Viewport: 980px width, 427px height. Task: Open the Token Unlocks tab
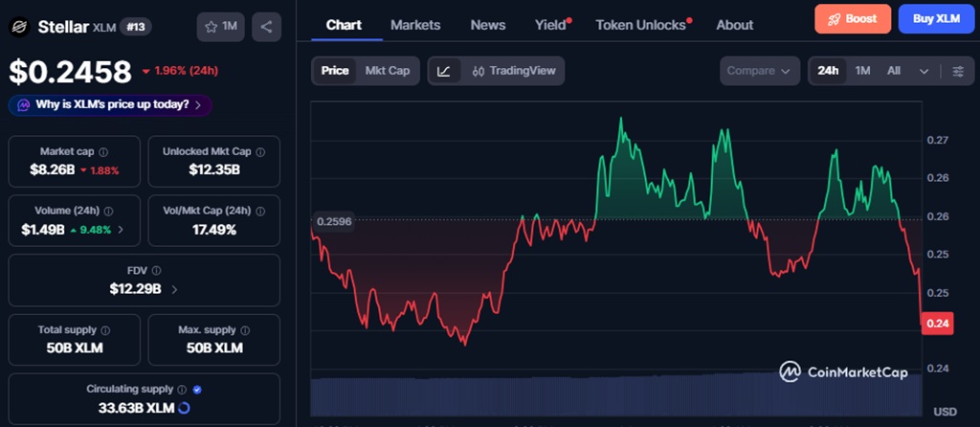tap(640, 25)
